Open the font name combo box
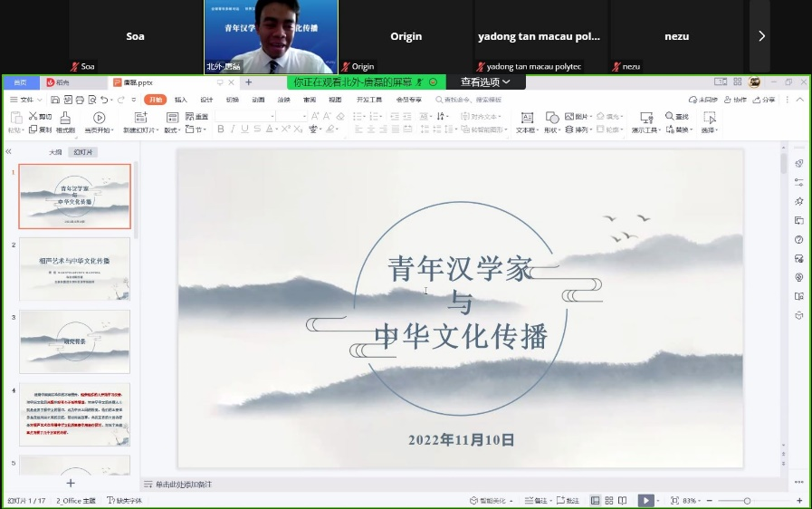This screenshot has width=812, height=509. click(x=245, y=116)
